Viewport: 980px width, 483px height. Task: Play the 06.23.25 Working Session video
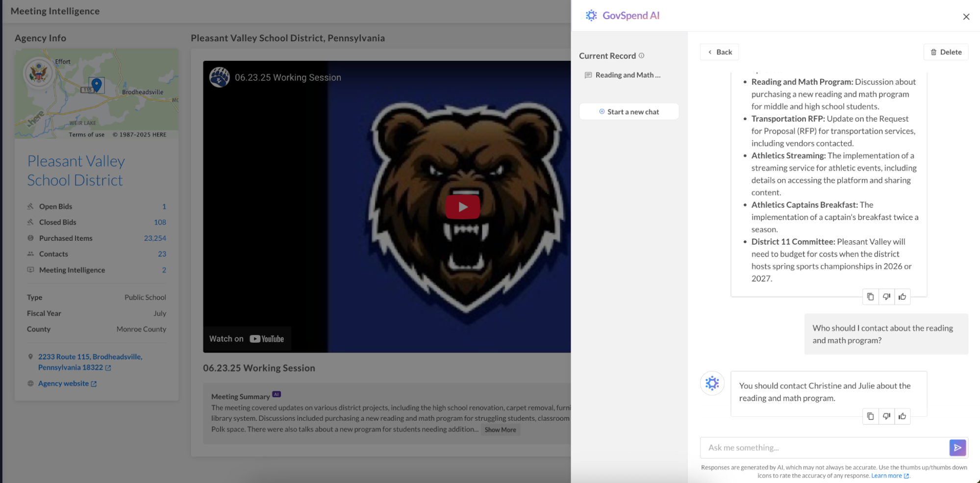click(x=462, y=207)
